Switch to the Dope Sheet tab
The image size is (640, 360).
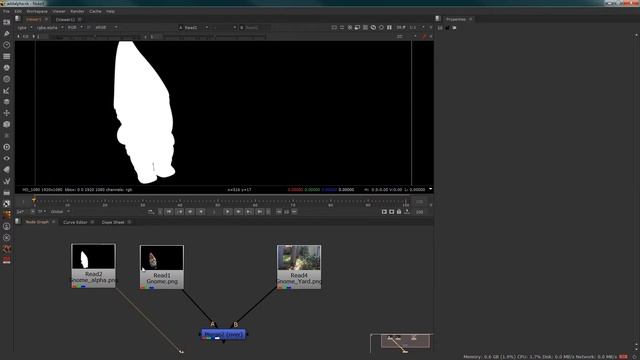click(113, 222)
